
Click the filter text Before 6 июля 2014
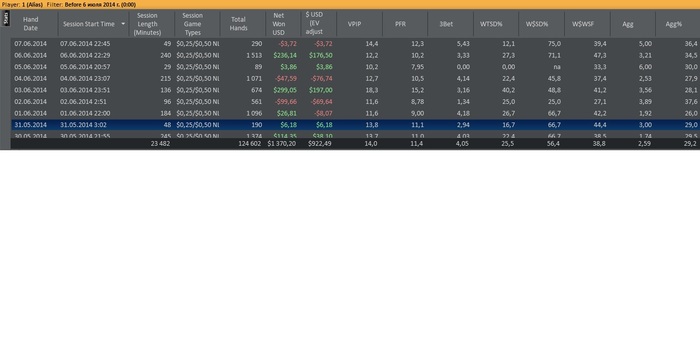[100, 4]
